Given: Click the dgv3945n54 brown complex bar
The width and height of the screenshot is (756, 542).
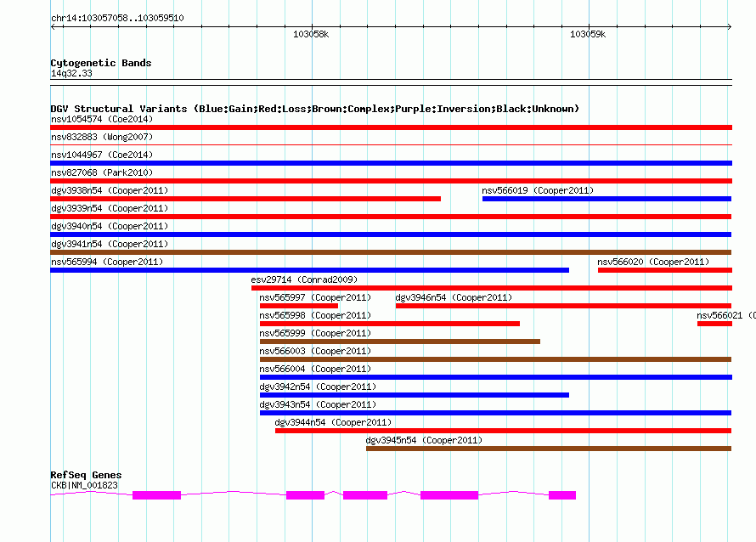Looking at the screenshot, I should 549,449.
